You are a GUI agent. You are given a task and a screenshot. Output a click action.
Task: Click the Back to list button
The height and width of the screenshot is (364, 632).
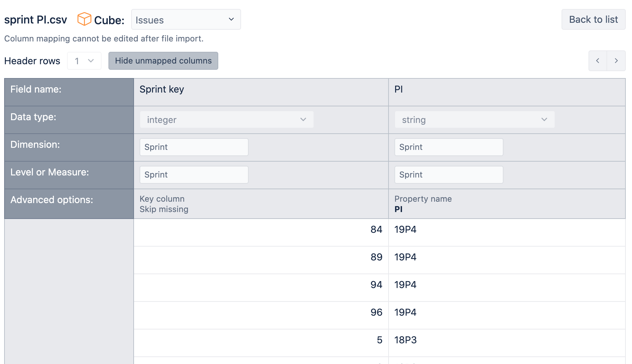(x=593, y=19)
